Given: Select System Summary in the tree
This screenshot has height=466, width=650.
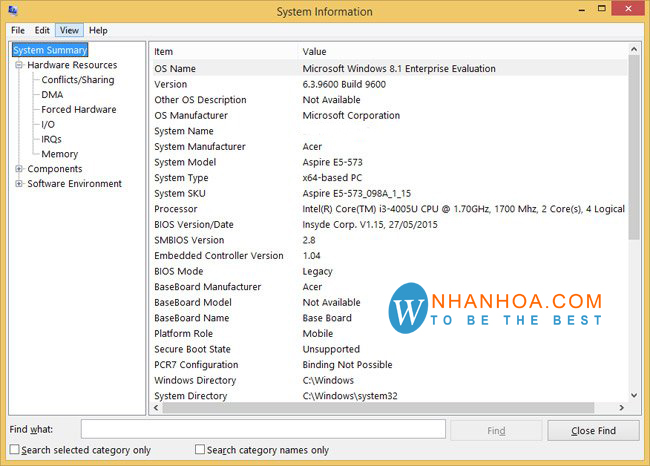Looking at the screenshot, I should (x=50, y=50).
